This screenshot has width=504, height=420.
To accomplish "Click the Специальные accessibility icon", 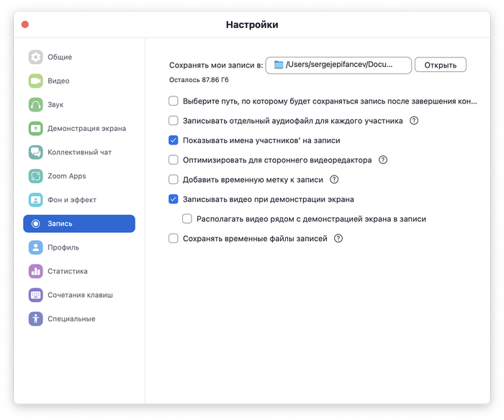I will point(36,319).
